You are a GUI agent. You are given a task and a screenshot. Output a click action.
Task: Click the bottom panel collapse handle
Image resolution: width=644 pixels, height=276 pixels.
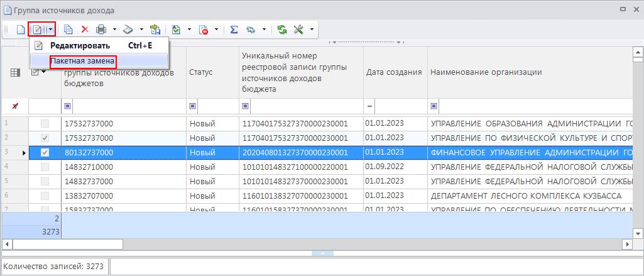(322, 253)
